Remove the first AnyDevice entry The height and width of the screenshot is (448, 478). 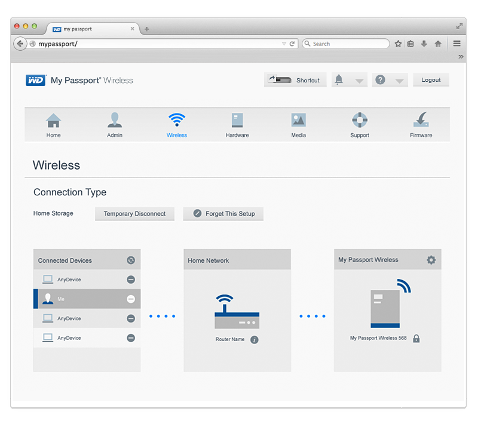click(x=131, y=280)
